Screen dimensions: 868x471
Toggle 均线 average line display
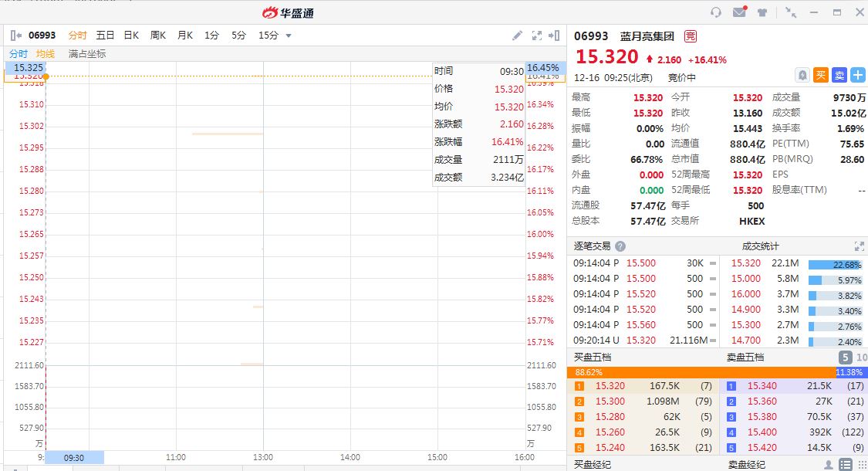click(x=46, y=54)
